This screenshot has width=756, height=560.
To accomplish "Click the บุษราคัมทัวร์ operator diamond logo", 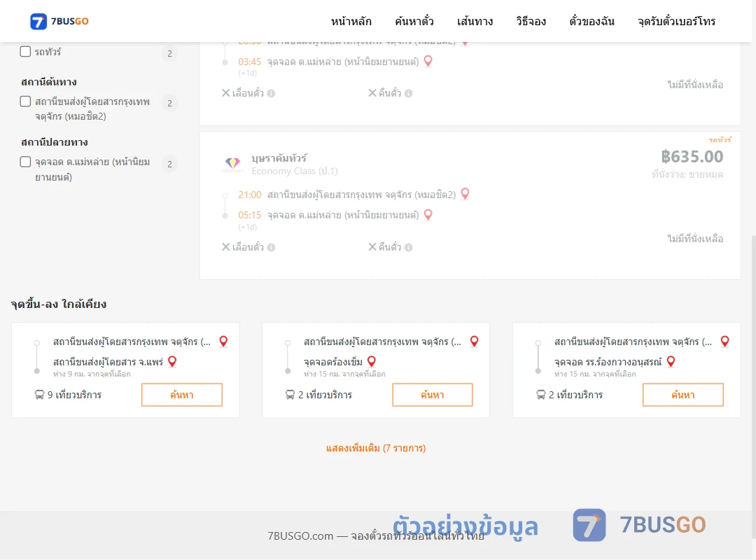I will tap(233, 164).
